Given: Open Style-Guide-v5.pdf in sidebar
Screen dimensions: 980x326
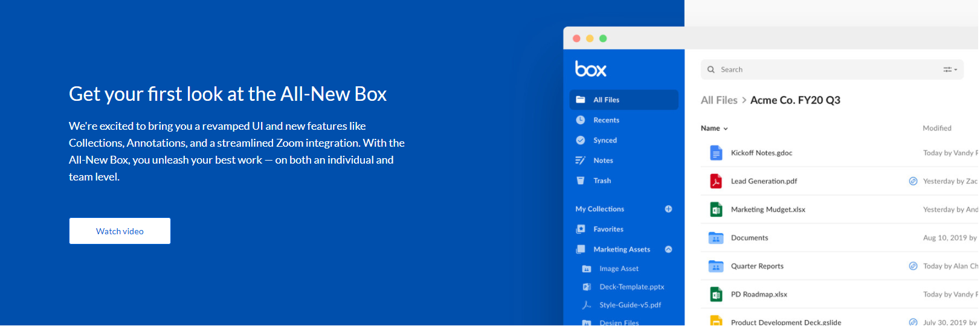Looking at the screenshot, I should pos(630,305).
